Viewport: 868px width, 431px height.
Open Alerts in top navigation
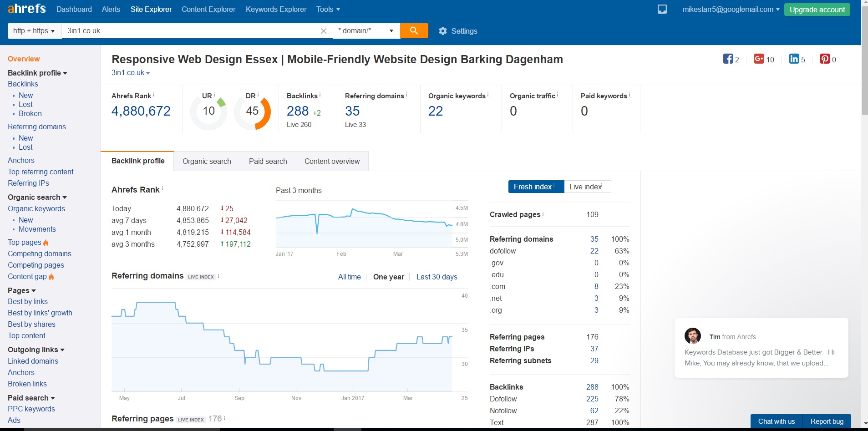point(111,9)
